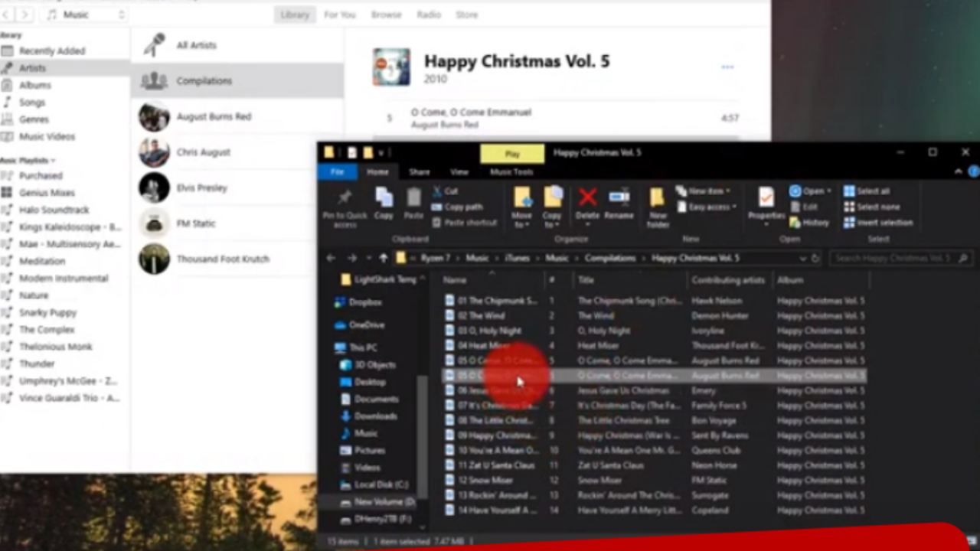Image resolution: width=980 pixels, height=551 pixels.
Task: Click the Pin to Quick access icon
Action: coord(345,199)
